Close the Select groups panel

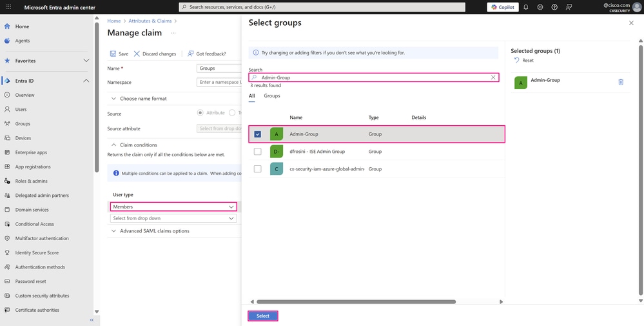click(631, 23)
